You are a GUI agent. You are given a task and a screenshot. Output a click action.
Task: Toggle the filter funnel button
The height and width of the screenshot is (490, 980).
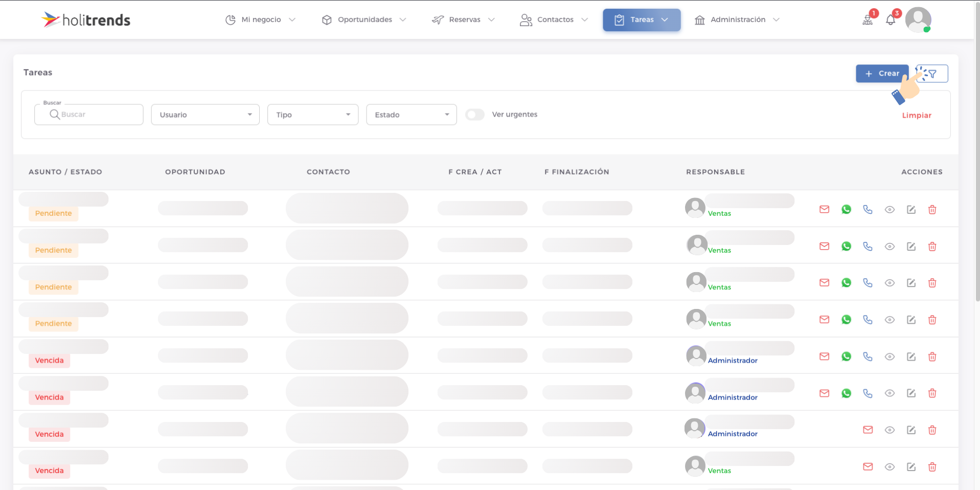[x=931, y=74]
